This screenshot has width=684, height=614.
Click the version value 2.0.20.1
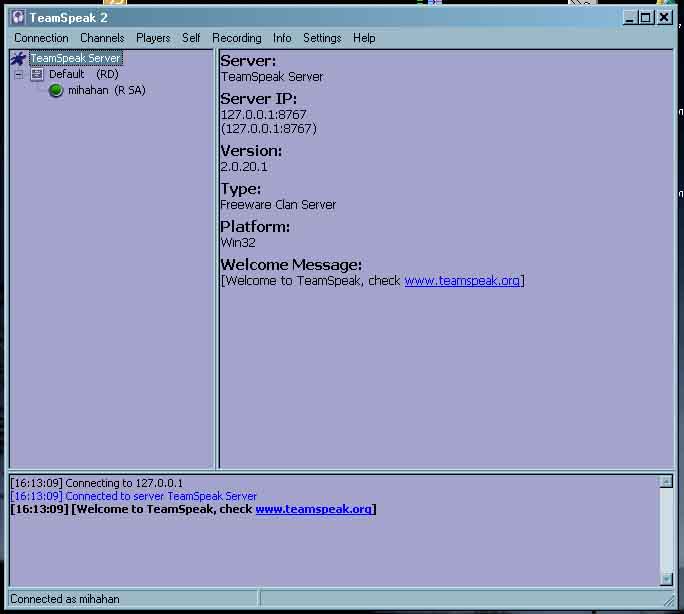(244, 167)
